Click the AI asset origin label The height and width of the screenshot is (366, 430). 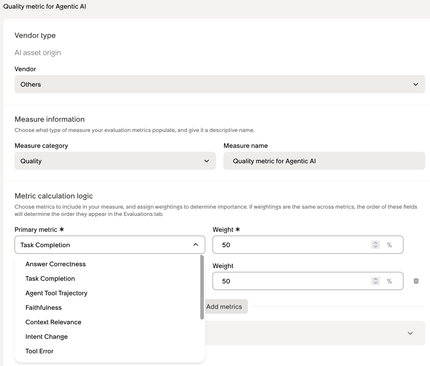pyautogui.click(x=38, y=53)
